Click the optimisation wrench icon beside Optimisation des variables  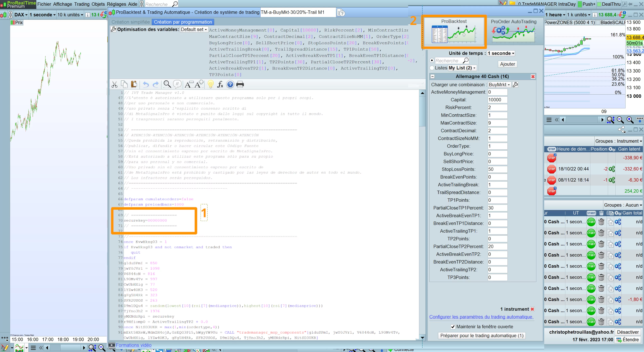[x=113, y=29]
